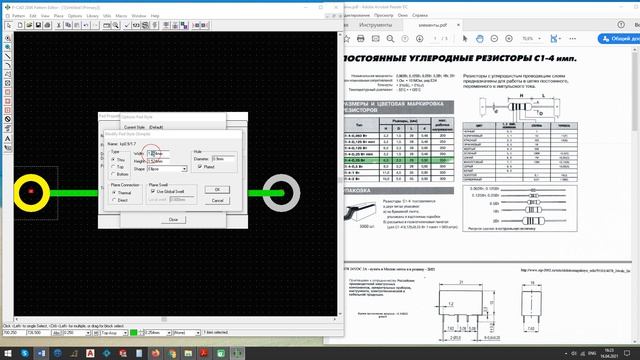Click the pad Height input field
Viewport: 640px width, 360px height.
tap(159, 161)
